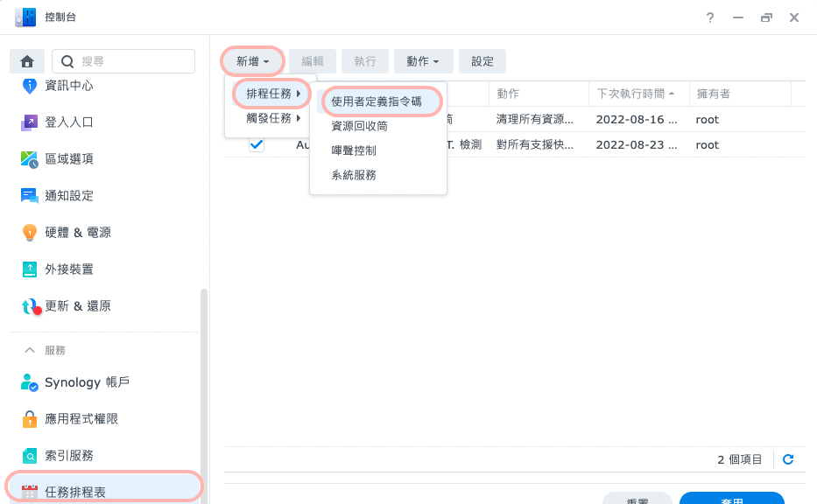Open 硬體 & 電源 lightbulb icon
This screenshot has width=817, height=504.
click(x=30, y=233)
